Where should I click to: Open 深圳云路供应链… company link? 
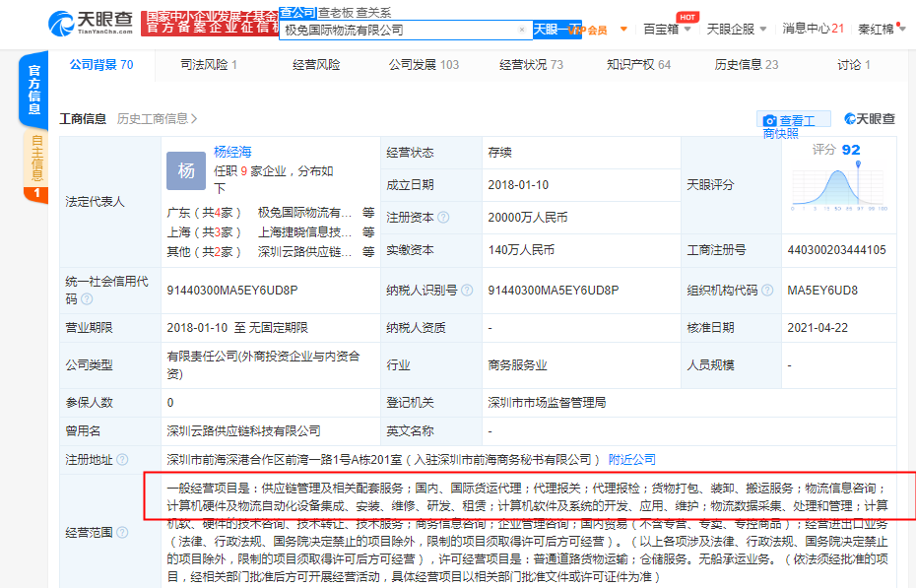point(305,252)
